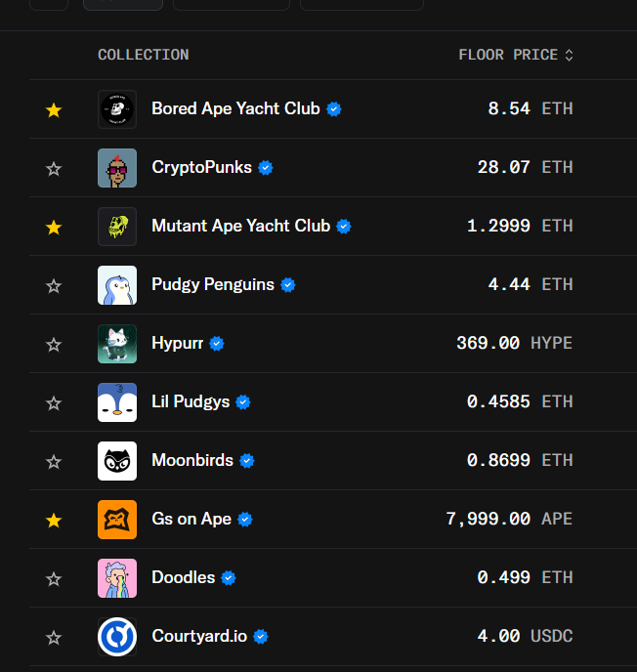637x672 pixels.
Task: Unfavorite Bored Ape Yacht Club star
Action: point(54,110)
